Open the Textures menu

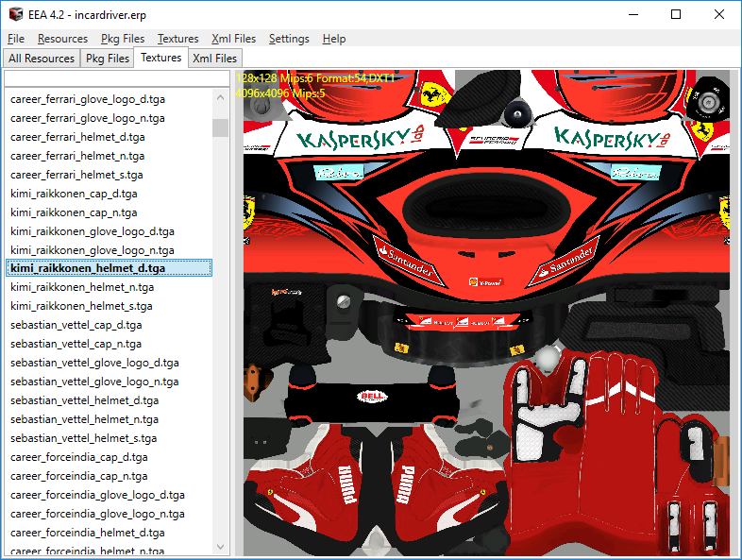[177, 39]
